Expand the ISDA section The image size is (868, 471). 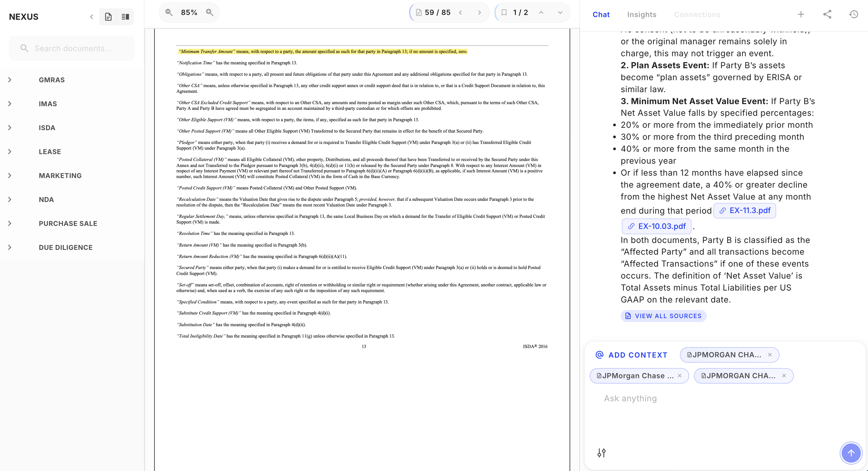10,127
